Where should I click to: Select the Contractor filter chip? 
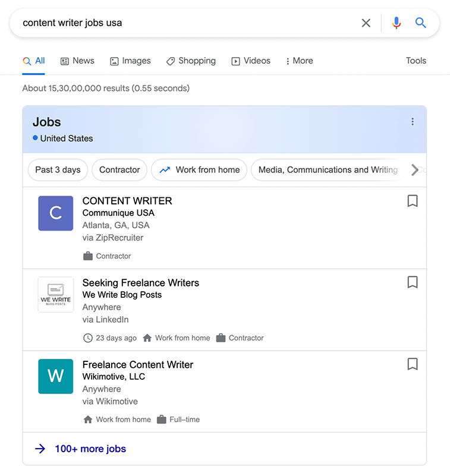(119, 170)
